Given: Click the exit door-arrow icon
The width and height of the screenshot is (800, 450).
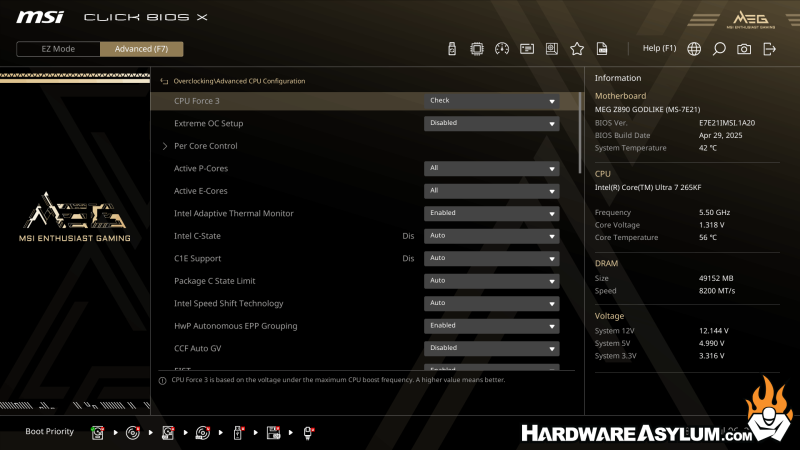Looking at the screenshot, I should (x=769, y=49).
